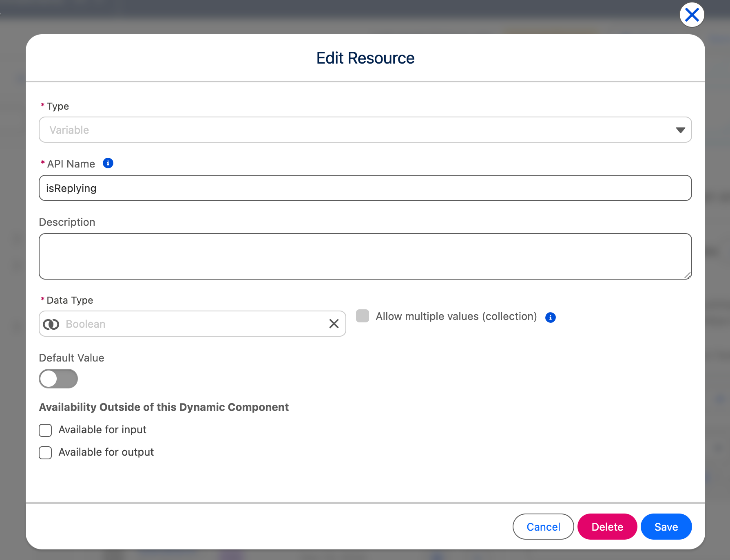Clear the Boolean data type selection

pos(334,324)
